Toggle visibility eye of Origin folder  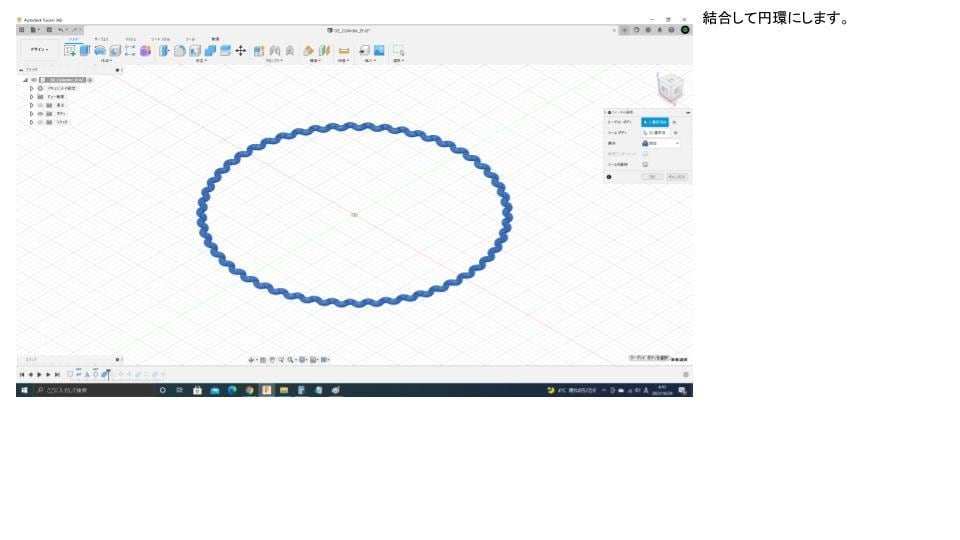pos(40,105)
